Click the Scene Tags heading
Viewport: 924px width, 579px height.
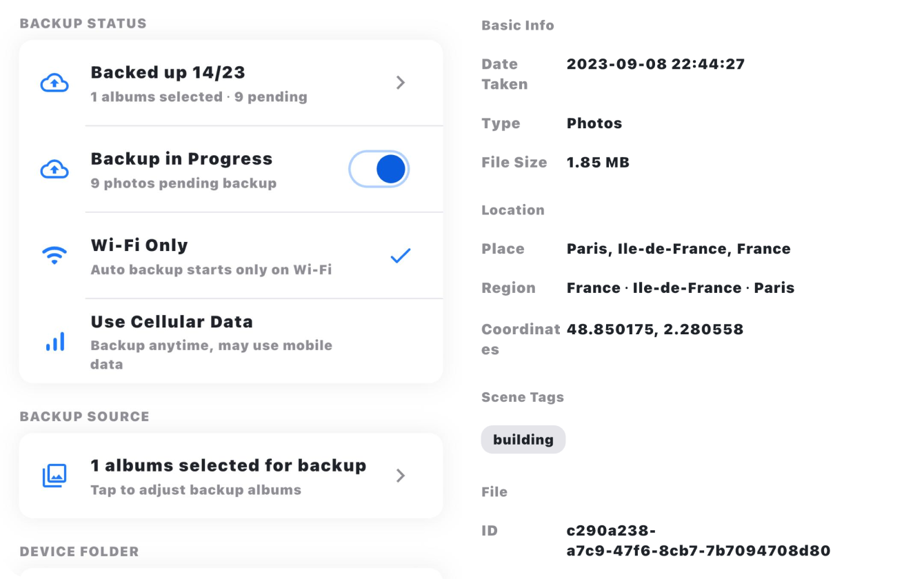523,397
